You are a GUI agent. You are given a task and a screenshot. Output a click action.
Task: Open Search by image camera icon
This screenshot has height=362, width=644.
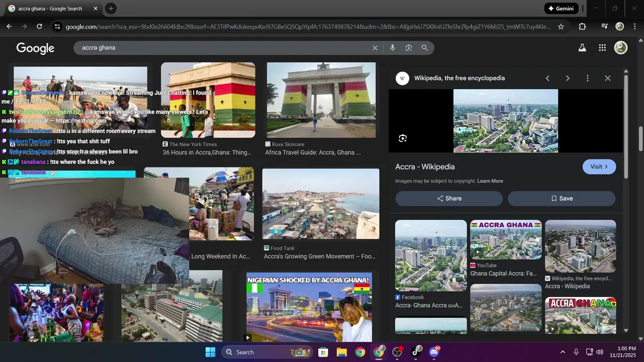tap(409, 48)
